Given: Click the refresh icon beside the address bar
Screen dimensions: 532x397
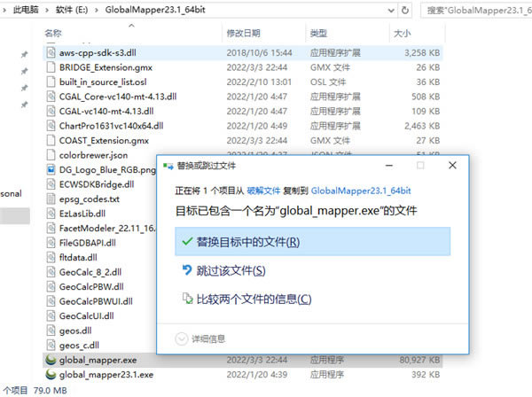Looking at the screenshot, I should pyautogui.click(x=405, y=10).
